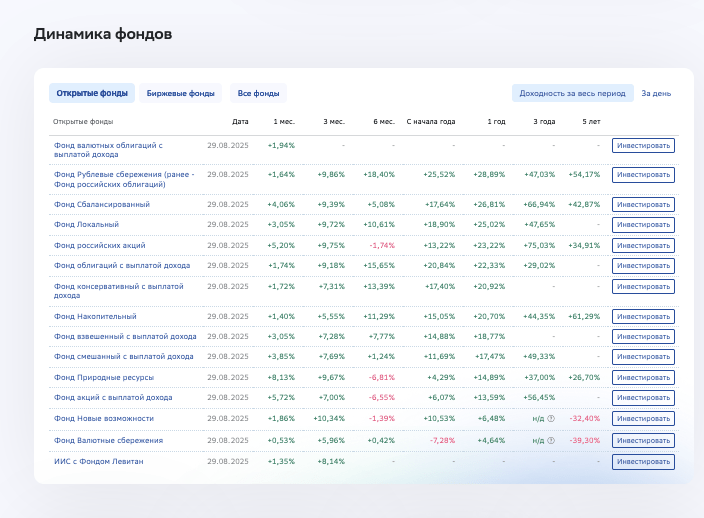Switch to За день view

[656, 93]
